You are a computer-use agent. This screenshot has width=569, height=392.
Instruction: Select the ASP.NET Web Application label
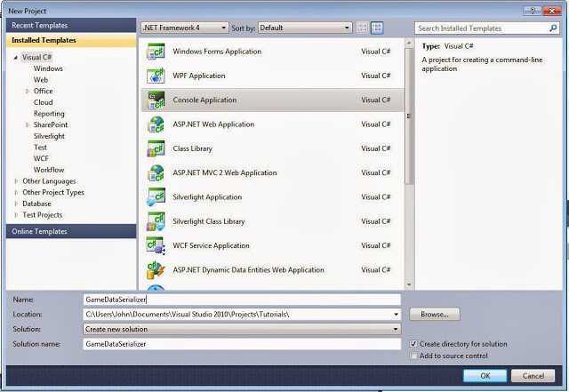213,124
